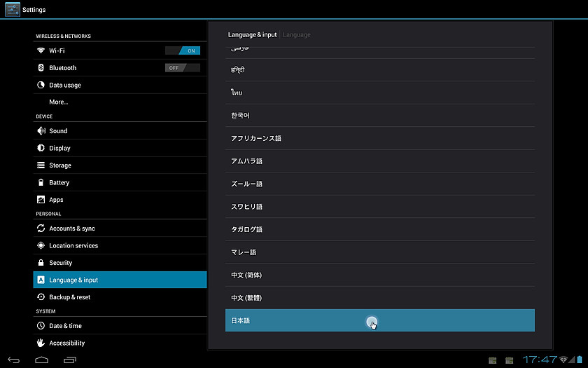Open Security settings

(x=120, y=262)
